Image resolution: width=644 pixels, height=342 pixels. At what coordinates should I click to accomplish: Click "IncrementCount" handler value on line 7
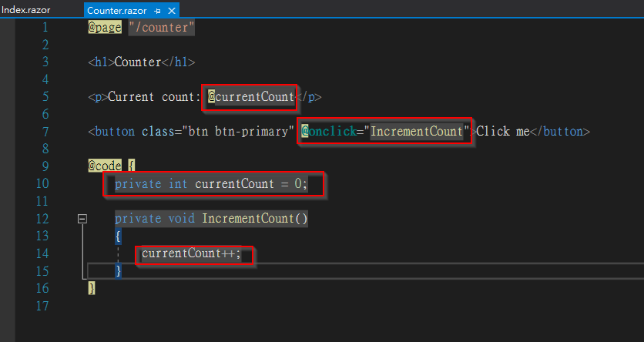coord(417,132)
